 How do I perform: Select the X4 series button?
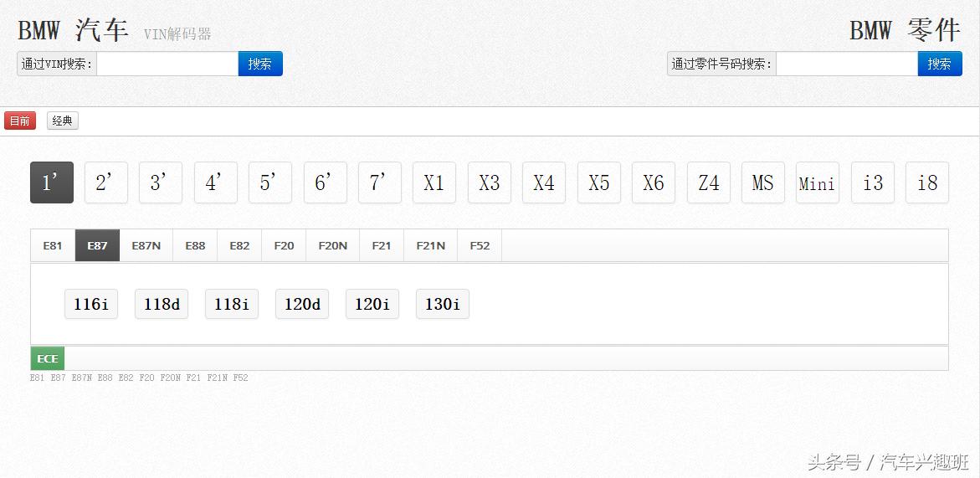click(x=544, y=182)
